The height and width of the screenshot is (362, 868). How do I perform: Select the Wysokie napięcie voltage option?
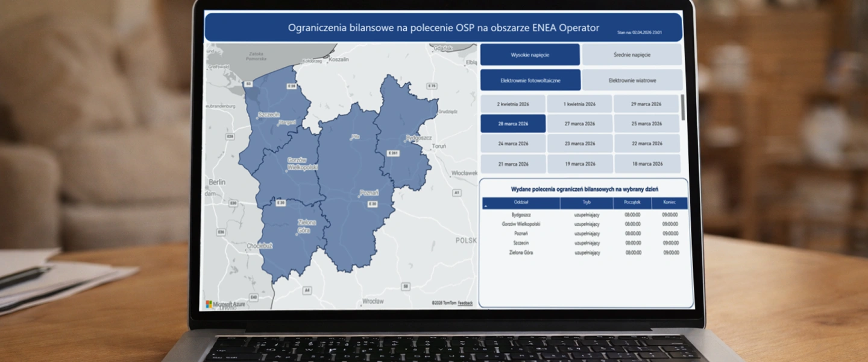click(x=530, y=55)
